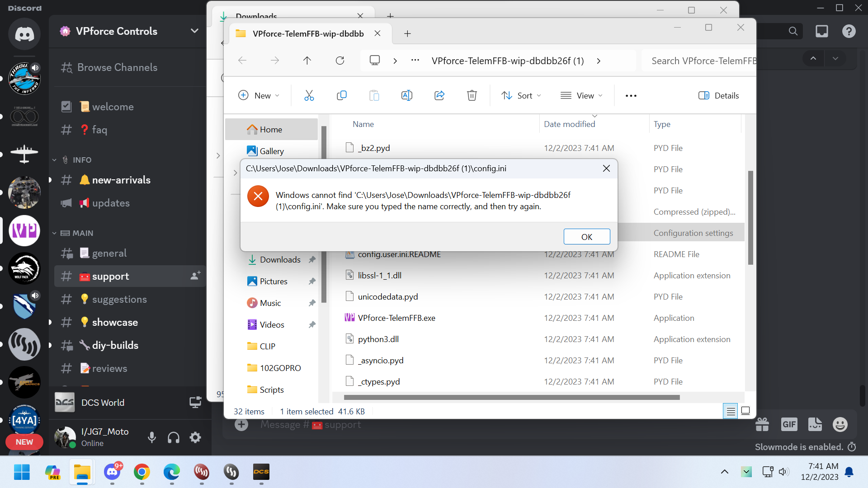Toggle the Details pane button
868x488 pixels.
pos(719,95)
